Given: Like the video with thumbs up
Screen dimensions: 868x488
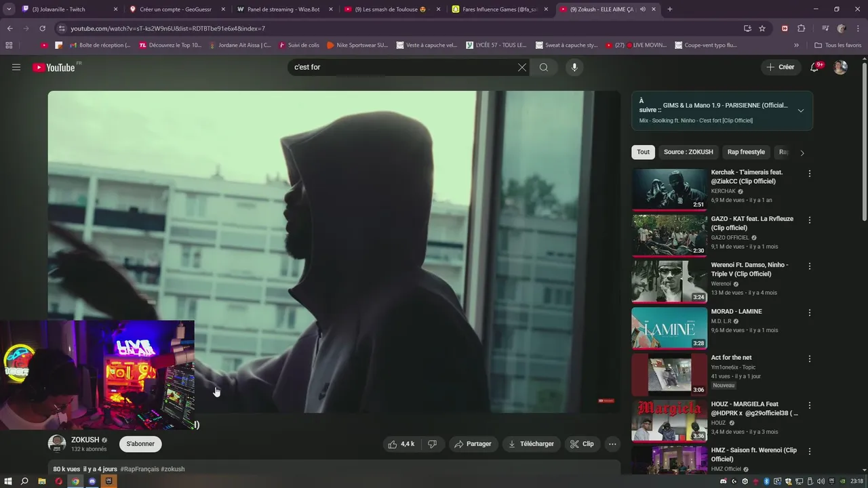Looking at the screenshot, I should (x=401, y=444).
